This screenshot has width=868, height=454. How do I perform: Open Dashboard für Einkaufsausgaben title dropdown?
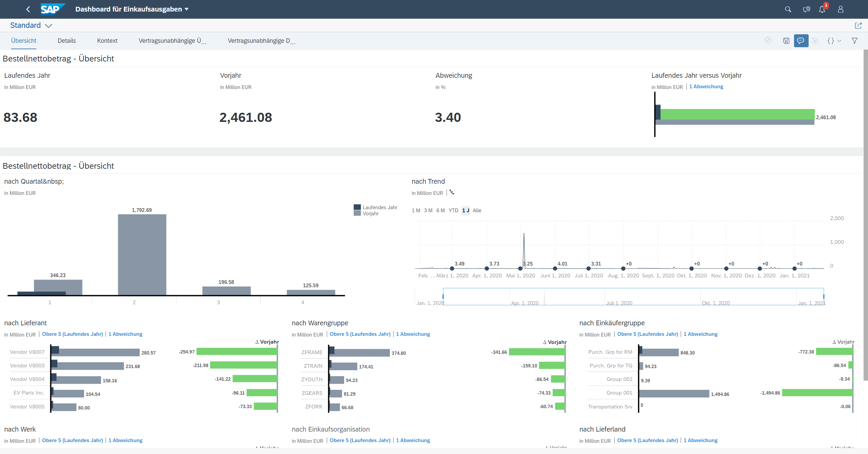tap(186, 9)
